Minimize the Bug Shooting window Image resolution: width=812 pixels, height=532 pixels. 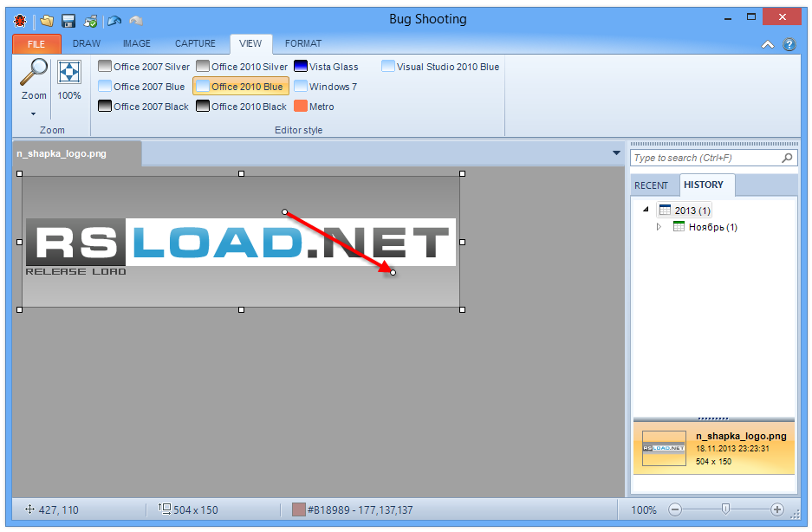coord(728,18)
